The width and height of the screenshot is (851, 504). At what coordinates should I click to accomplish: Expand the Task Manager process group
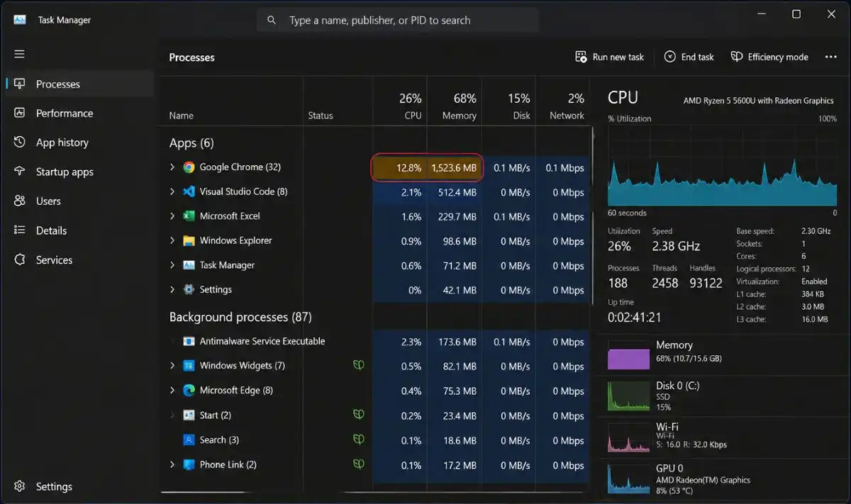pyautogui.click(x=172, y=265)
